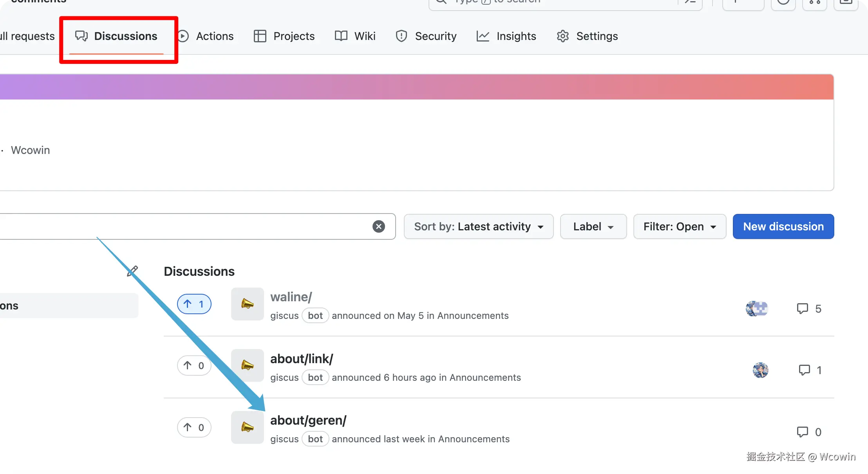
Task: Open the about/geren/ discussion link
Action: point(308,420)
